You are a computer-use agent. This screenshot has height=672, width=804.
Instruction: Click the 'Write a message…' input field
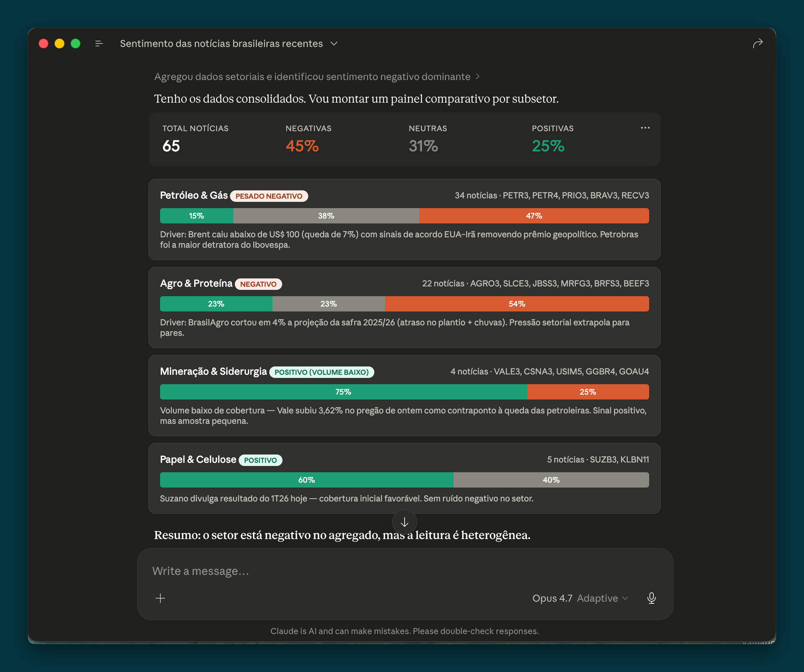405,571
